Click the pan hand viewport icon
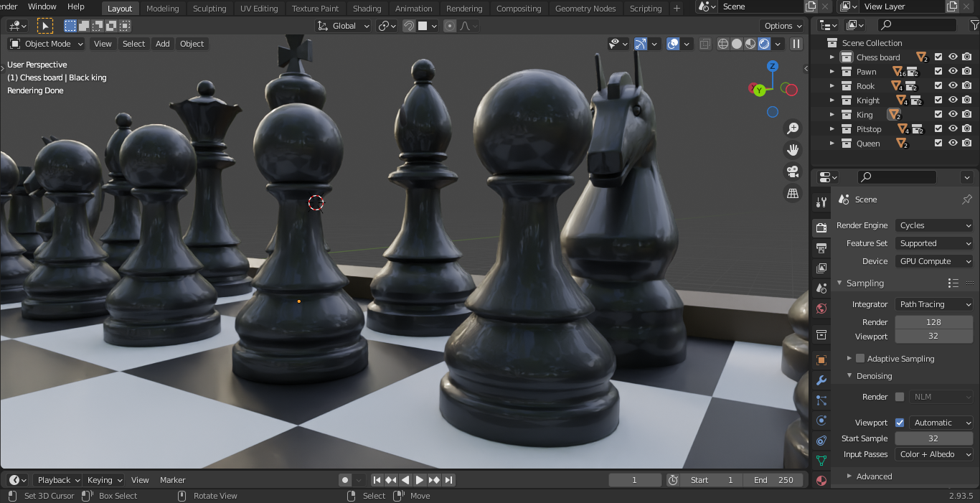 [x=793, y=150]
